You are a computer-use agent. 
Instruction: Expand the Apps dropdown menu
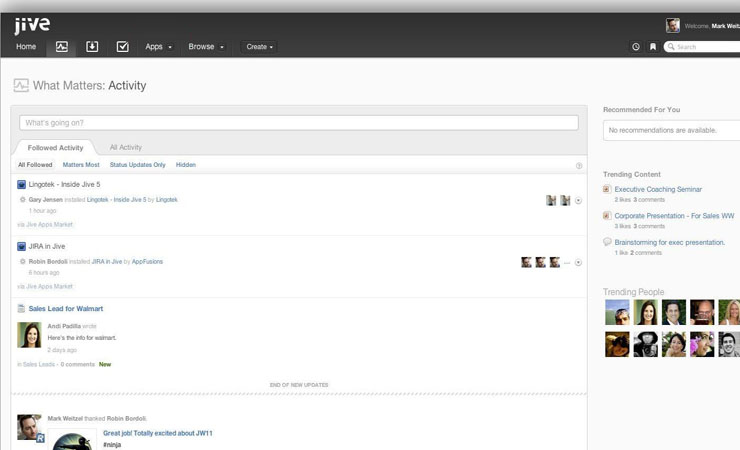click(158, 47)
